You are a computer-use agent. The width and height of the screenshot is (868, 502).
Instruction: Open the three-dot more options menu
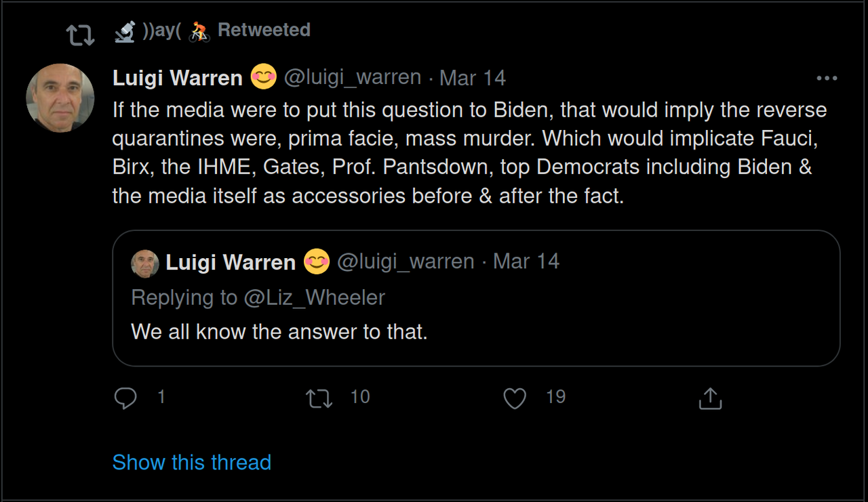click(827, 78)
